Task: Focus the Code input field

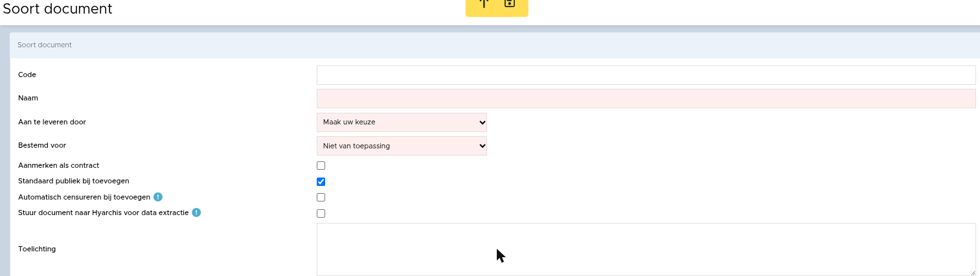Action: click(646, 75)
